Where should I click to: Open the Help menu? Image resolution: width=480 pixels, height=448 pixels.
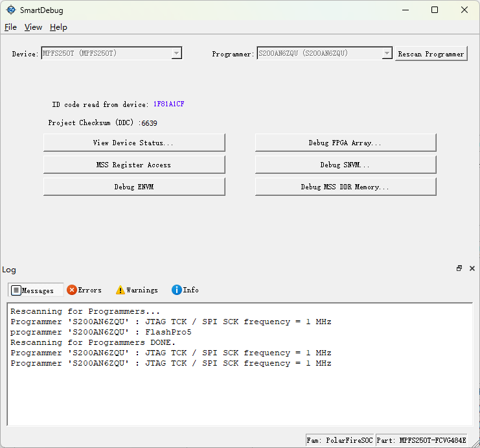coord(58,27)
